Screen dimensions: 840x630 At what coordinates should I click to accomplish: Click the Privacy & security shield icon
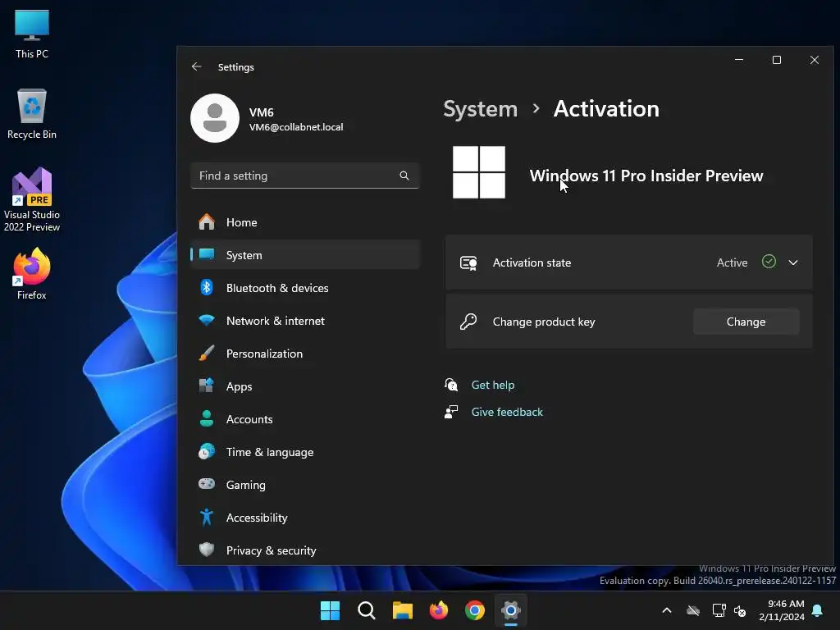point(206,550)
